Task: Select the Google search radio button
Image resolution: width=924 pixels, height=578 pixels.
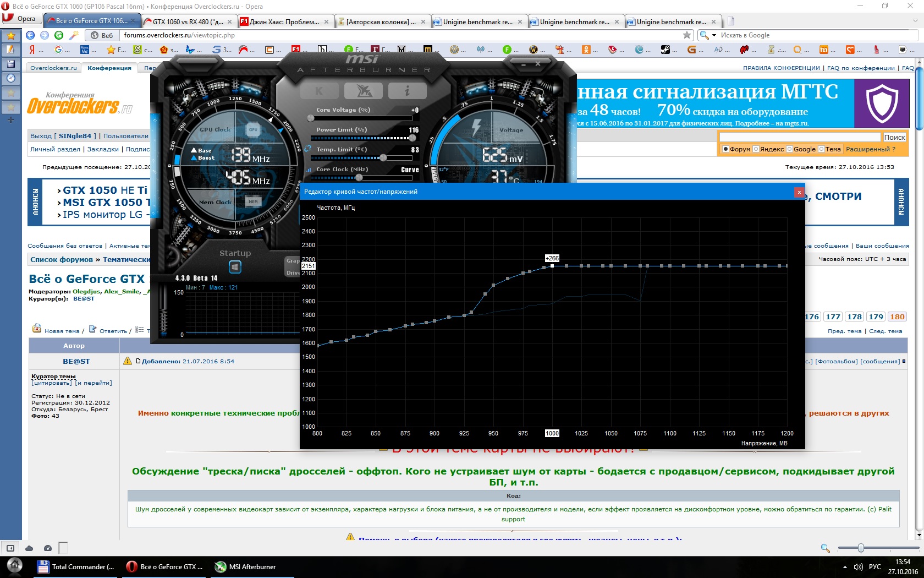Action: (x=789, y=149)
